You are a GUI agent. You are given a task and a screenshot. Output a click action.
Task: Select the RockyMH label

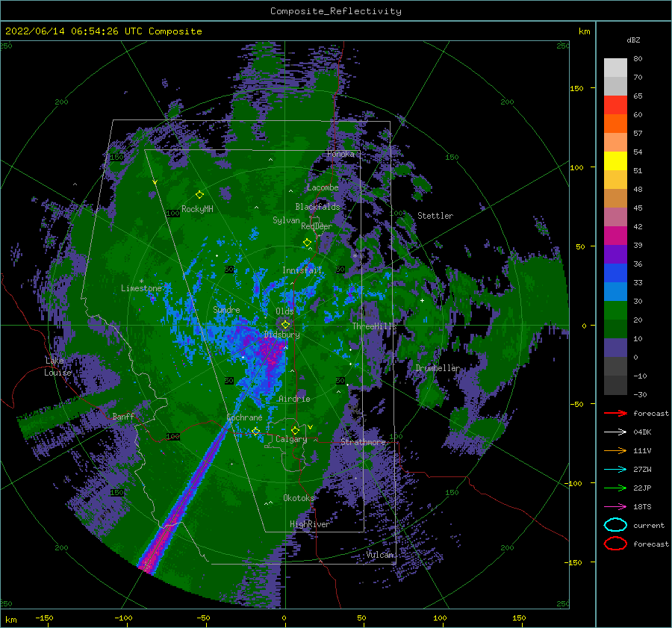[x=197, y=209]
